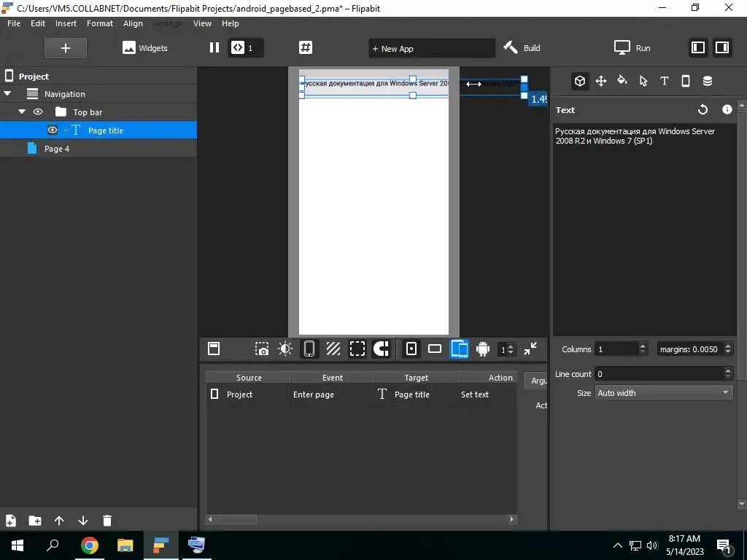
Task: Open the paint bucket fill tab
Action: 622,80
